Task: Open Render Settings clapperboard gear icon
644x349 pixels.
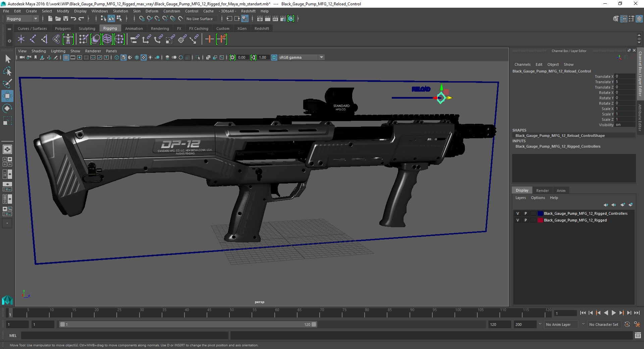Action: click(x=283, y=19)
